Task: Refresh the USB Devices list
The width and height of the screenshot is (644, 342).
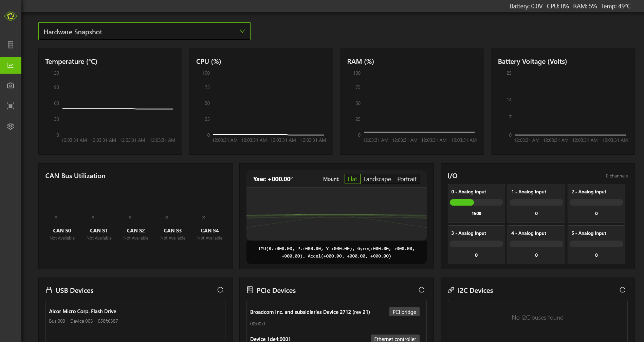Action: 220,290
